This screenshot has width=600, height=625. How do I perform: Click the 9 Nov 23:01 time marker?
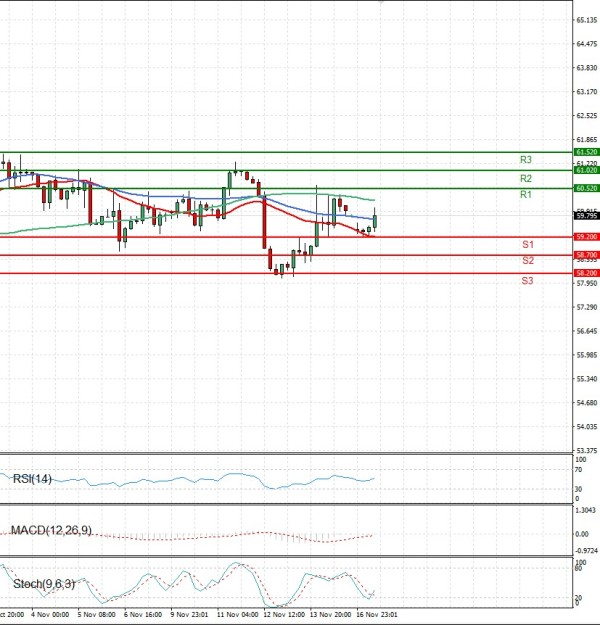[188, 615]
